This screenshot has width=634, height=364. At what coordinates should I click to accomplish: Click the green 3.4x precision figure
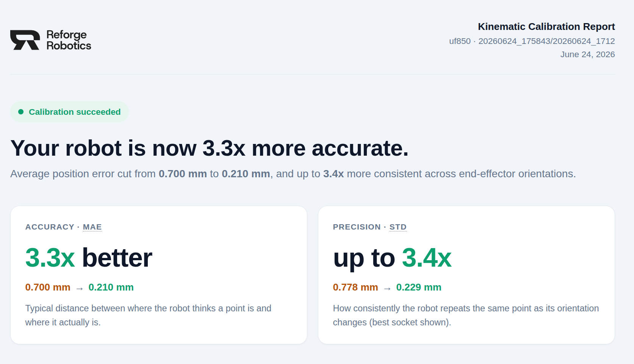tap(427, 258)
